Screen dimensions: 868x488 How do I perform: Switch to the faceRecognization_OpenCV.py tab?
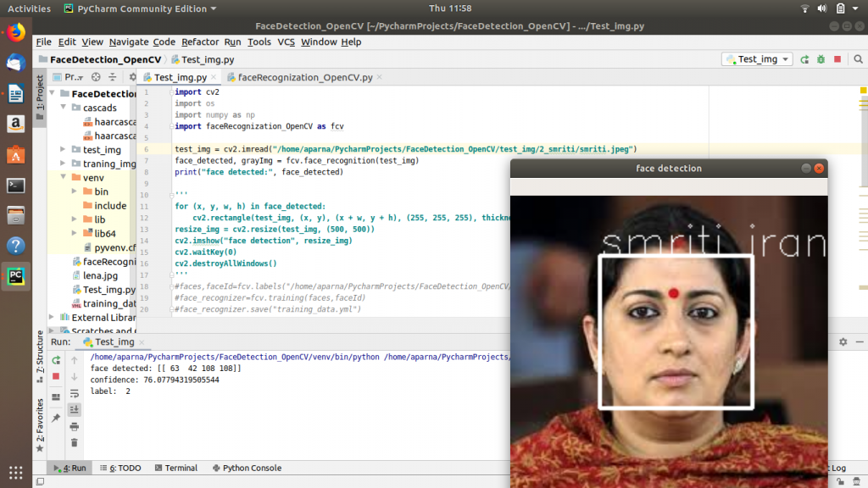pyautogui.click(x=305, y=77)
